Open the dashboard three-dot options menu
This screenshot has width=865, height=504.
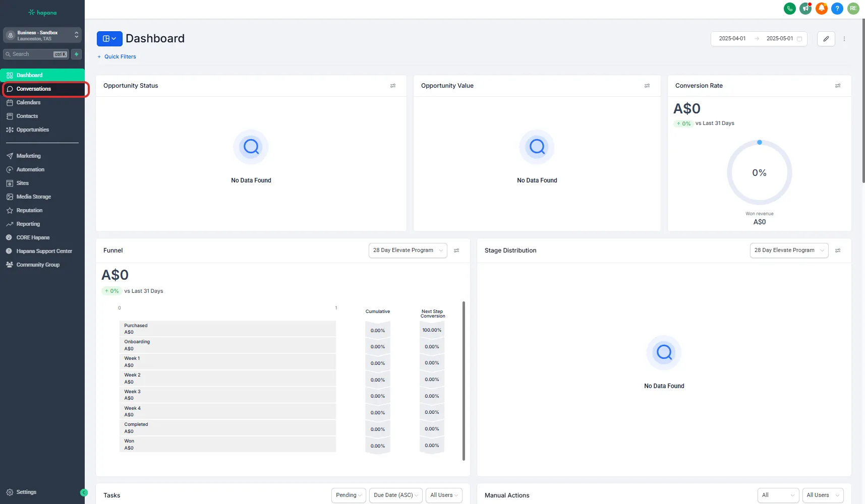pos(844,39)
